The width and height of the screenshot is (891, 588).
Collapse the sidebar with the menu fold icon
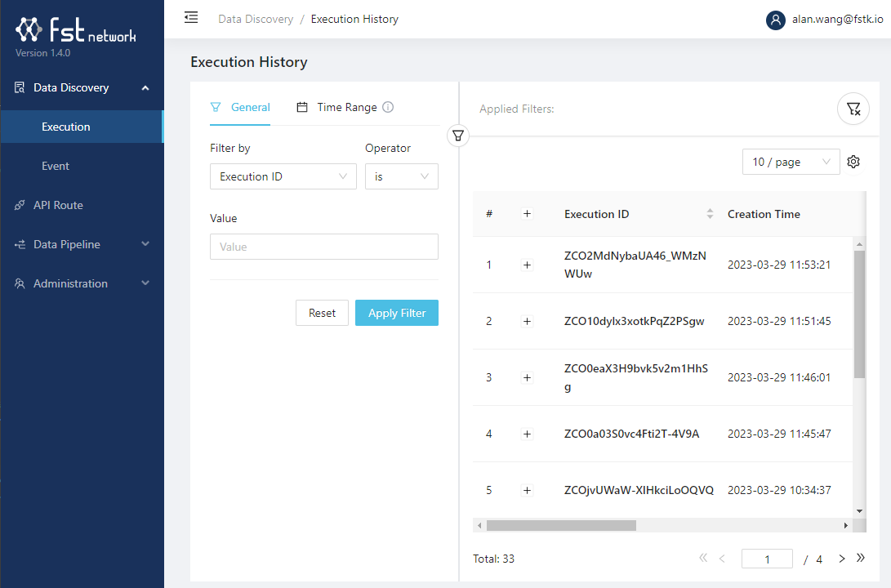(x=191, y=18)
